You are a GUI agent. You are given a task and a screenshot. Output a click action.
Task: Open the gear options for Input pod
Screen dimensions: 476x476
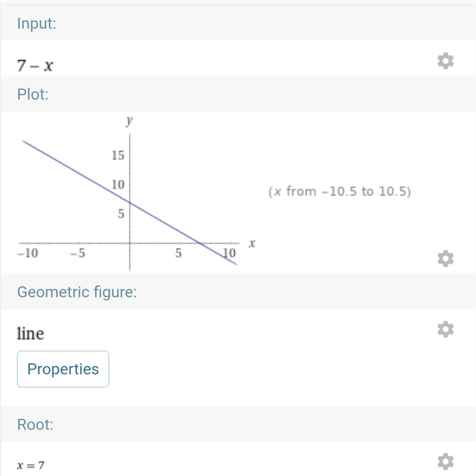445,62
